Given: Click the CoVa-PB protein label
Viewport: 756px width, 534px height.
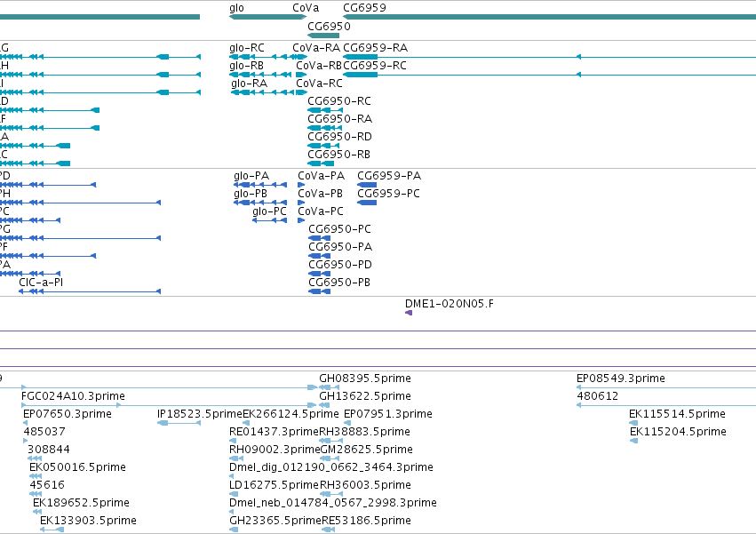Looking at the screenshot, I should (320, 194).
